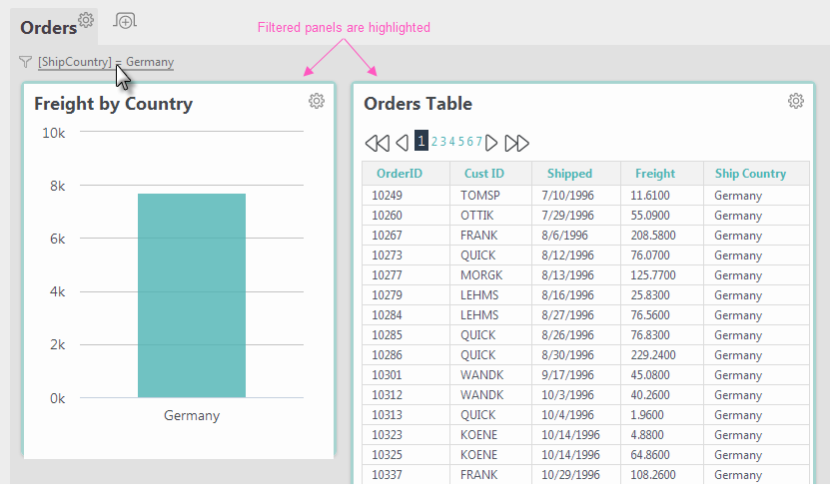Open Freight by Country panel settings gear
This screenshot has height=504, width=830.
317,101
